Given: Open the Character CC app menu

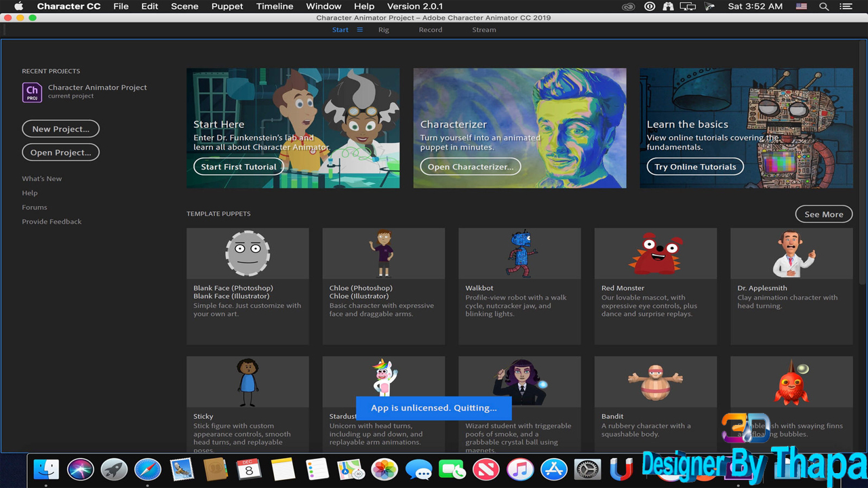Looking at the screenshot, I should pyautogui.click(x=68, y=6).
